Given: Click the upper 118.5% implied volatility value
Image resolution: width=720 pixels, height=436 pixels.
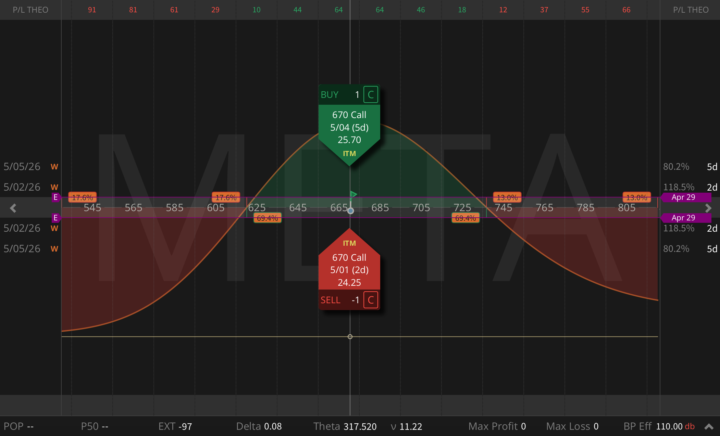Looking at the screenshot, I should tap(678, 187).
